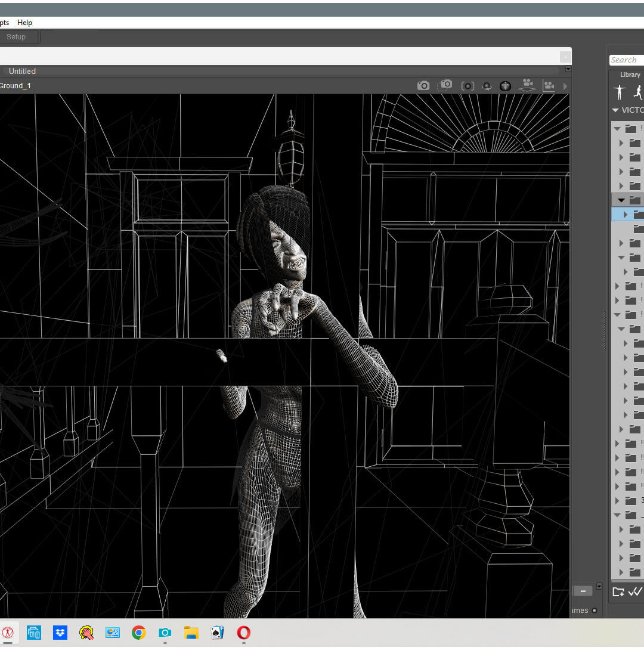The image size is (644, 663).
Task: Click the double checkmark icon in Library
Action: click(x=635, y=591)
